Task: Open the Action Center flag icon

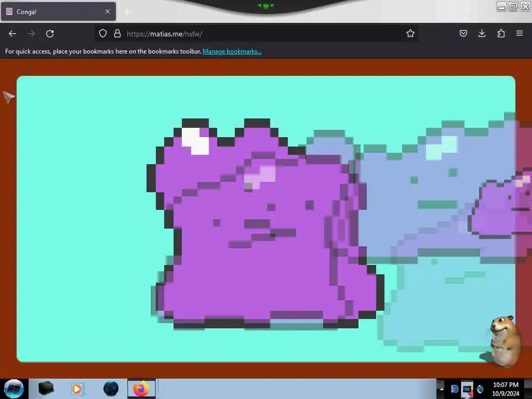Action: tap(454, 389)
